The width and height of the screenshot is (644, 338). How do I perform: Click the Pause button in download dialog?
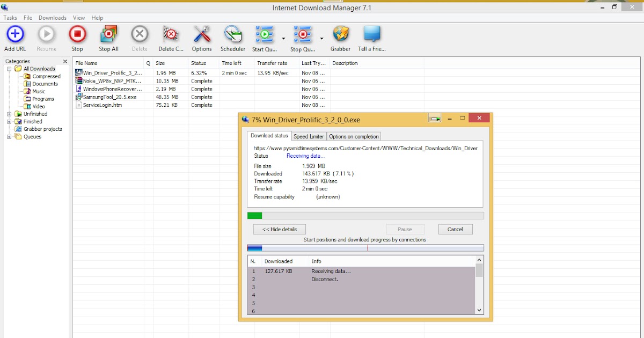pos(405,229)
